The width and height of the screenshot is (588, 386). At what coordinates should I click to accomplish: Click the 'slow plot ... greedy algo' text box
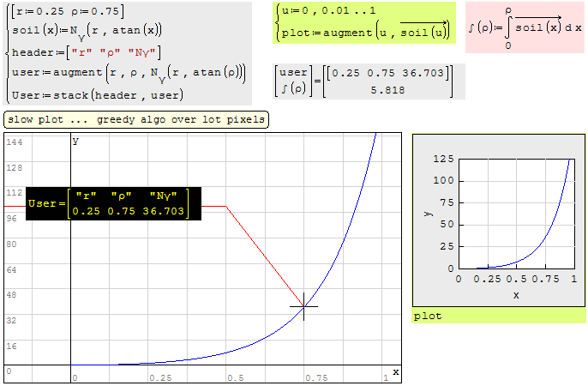[135, 119]
